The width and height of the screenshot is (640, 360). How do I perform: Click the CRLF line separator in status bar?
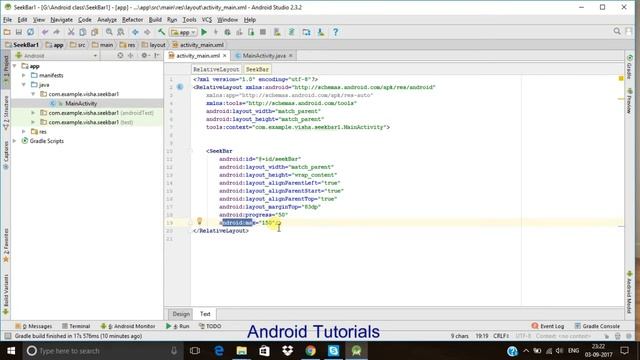click(x=501, y=336)
